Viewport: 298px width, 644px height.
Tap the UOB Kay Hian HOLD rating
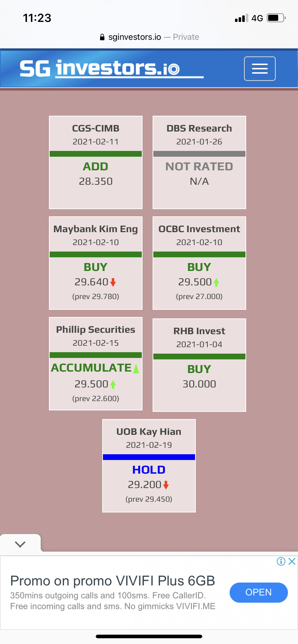coord(149,470)
